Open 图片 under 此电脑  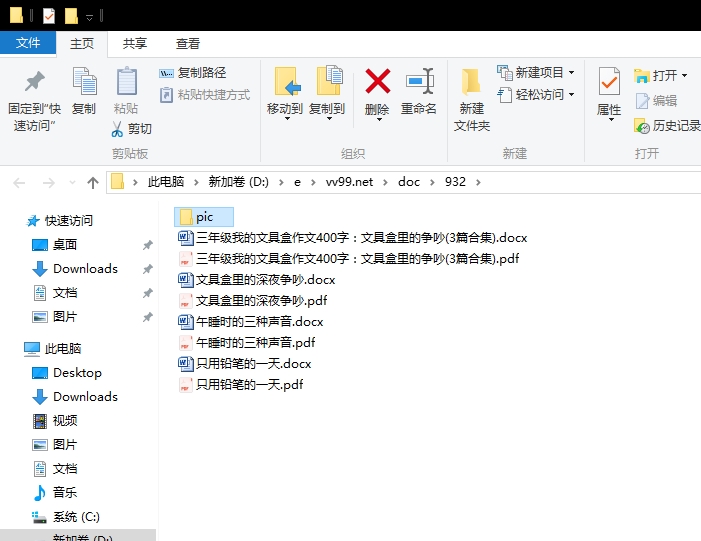point(55,445)
